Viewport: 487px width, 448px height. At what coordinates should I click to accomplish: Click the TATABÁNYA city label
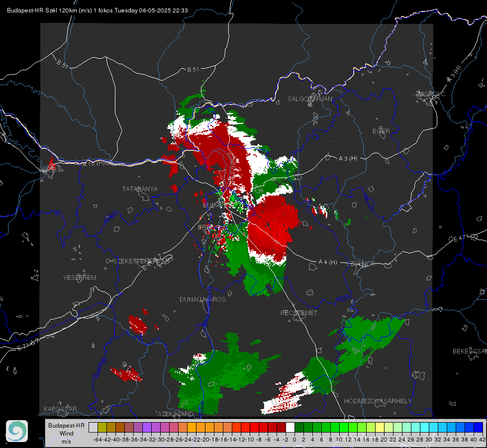point(140,189)
